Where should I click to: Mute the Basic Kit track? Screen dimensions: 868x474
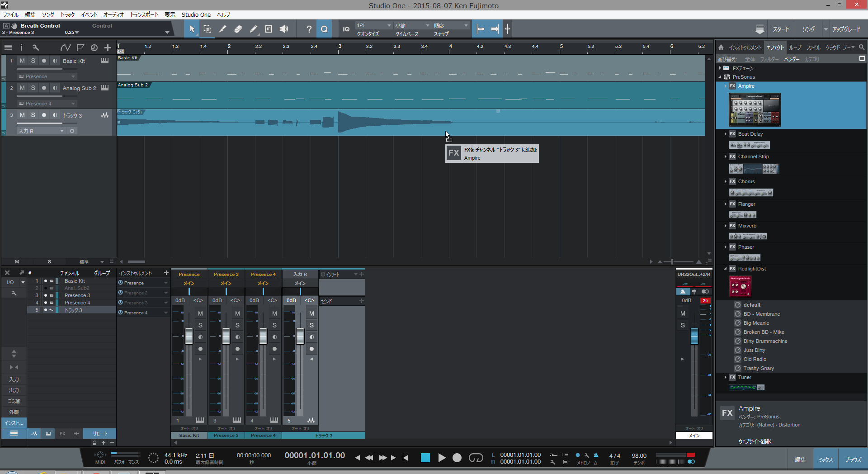pos(22,61)
